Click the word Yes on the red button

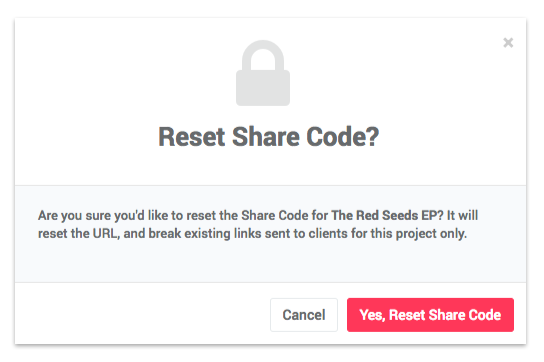coord(372,315)
